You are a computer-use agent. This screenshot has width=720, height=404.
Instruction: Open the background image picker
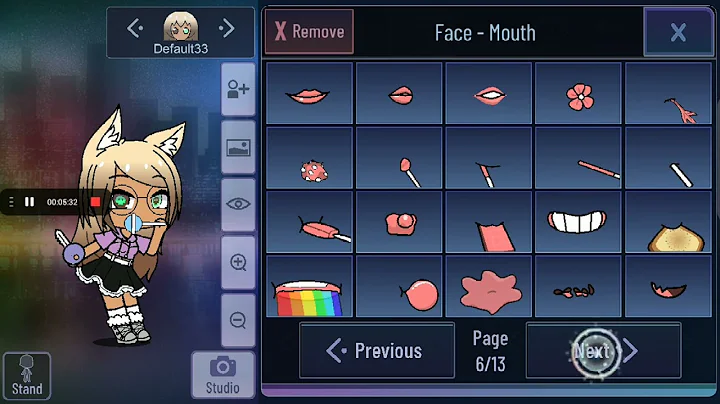pyautogui.click(x=238, y=147)
